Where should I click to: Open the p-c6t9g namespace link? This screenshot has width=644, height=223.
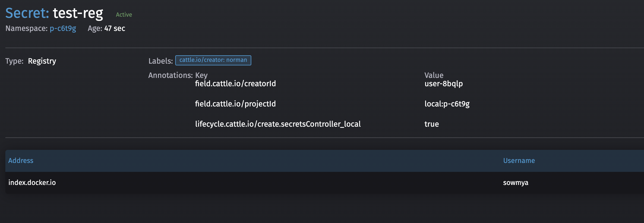63,29
